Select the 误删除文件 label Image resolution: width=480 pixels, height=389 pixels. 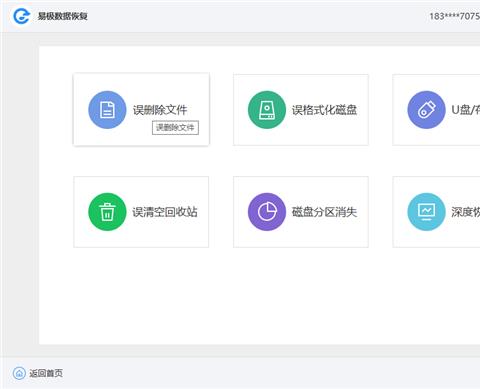[160, 110]
